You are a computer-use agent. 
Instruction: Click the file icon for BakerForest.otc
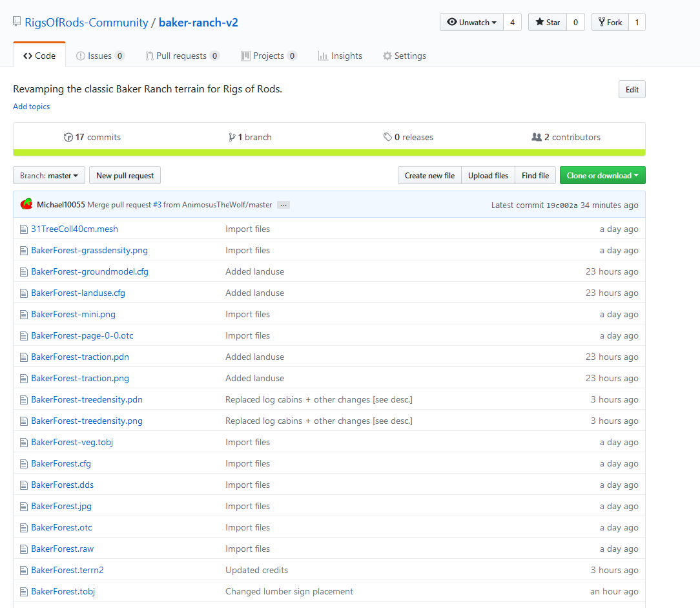pyautogui.click(x=24, y=528)
